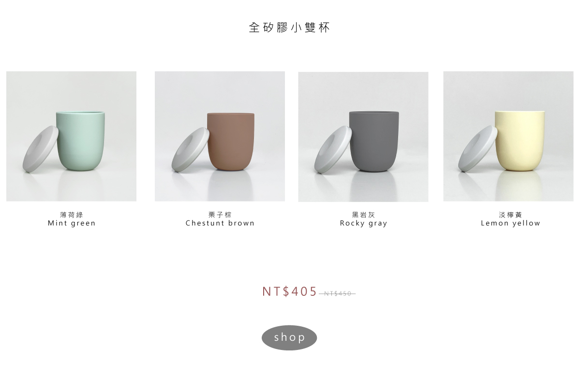581x392 pixels.
Task: Click the 栗子棕 color name
Action: click(220, 215)
